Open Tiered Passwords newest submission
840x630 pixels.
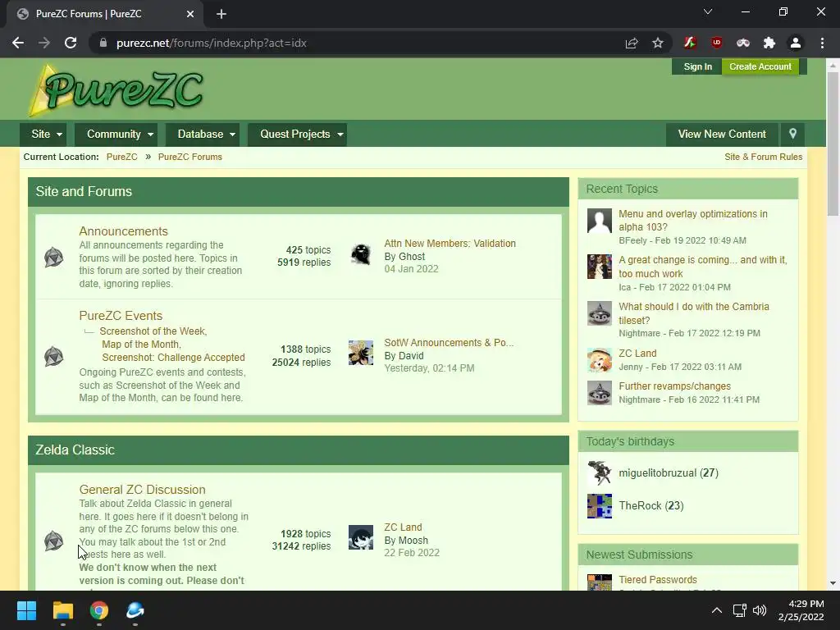[x=657, y=580]
